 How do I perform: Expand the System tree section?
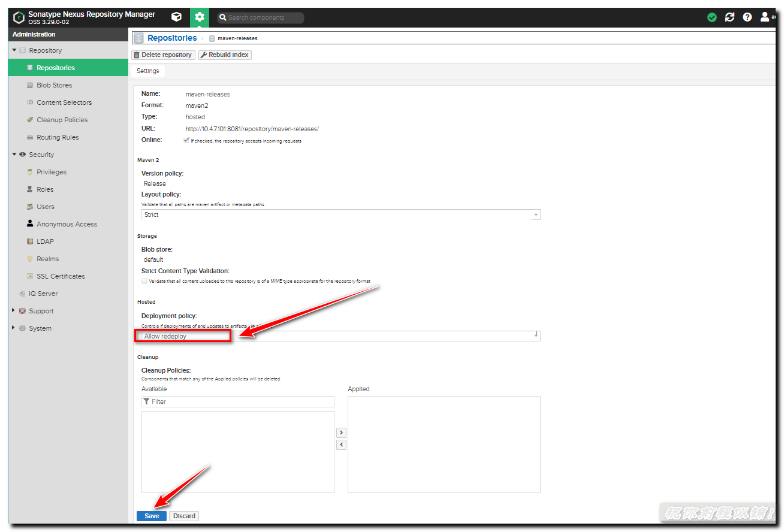pyautogui.click(x=14, y=328)
